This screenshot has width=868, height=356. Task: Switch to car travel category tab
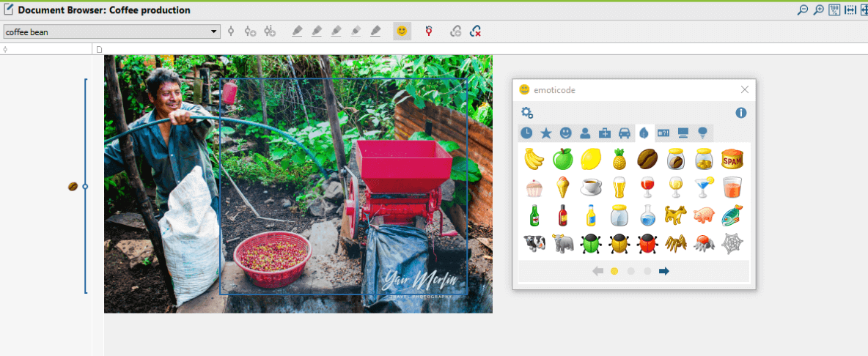624,133
